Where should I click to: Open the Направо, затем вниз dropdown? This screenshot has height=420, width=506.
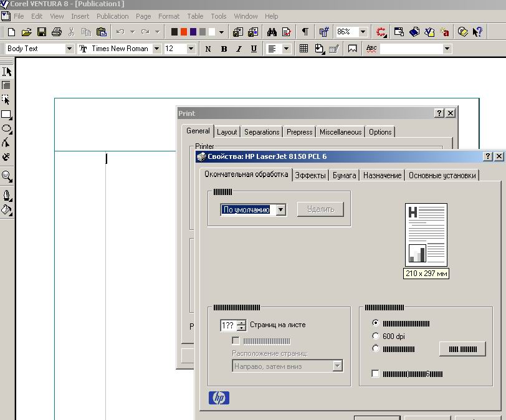coord(337,366)
